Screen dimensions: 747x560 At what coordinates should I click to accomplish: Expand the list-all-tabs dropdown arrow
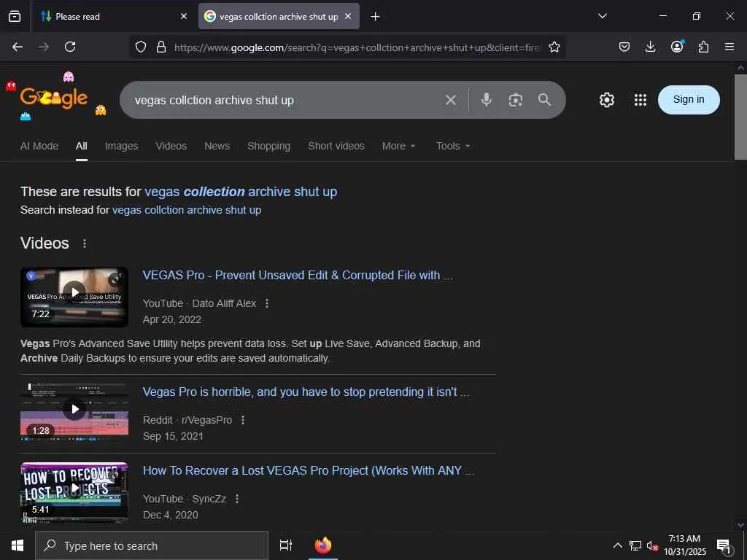point(602,16)
